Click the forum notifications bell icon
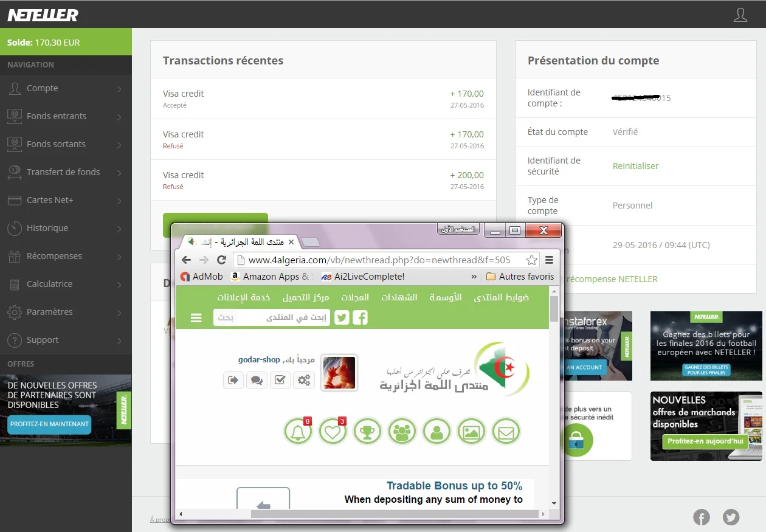Image resolution: width=766 pixels, height=532 pixels. (x=298, y=432)
